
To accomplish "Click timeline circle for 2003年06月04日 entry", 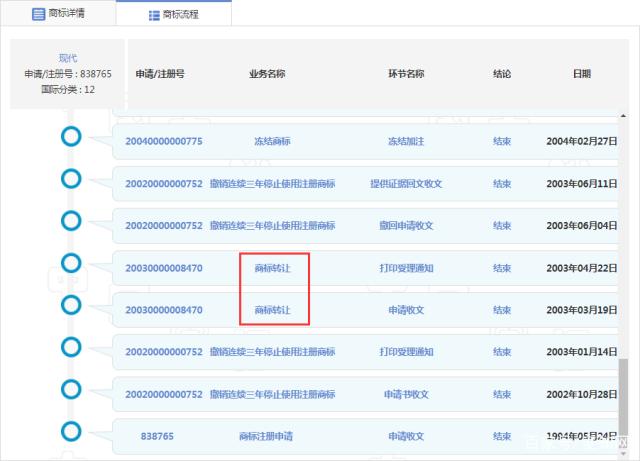I will tap(71, 220).
